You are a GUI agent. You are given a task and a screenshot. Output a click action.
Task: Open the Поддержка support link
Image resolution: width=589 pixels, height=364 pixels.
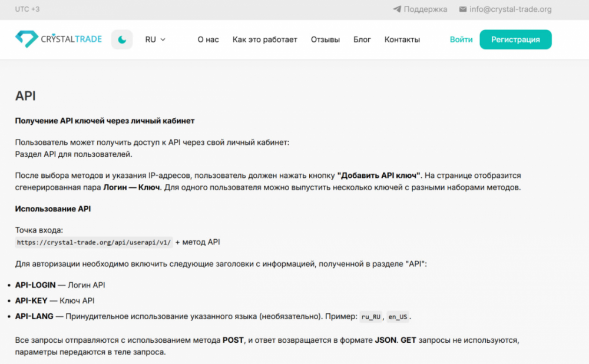(425, 9)
